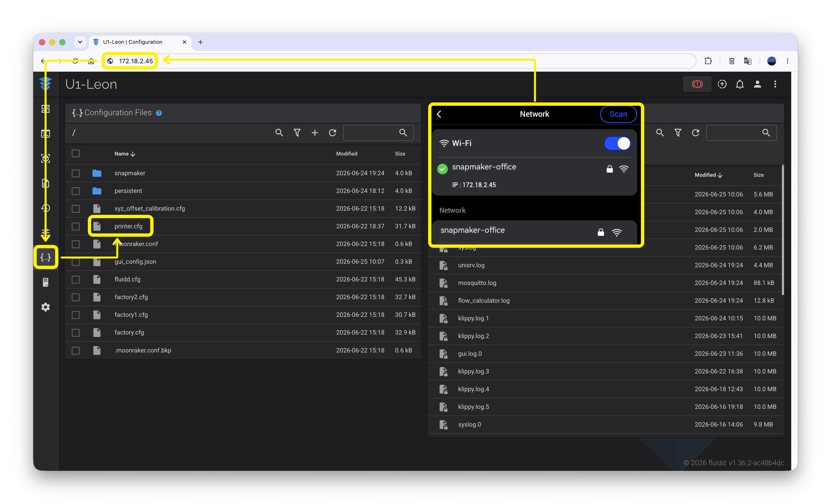This screenshot has width=831, height=504.
Task: Select the factory2.cfg row checkbox
Action: pyautogui.click(x=75, y=297)
